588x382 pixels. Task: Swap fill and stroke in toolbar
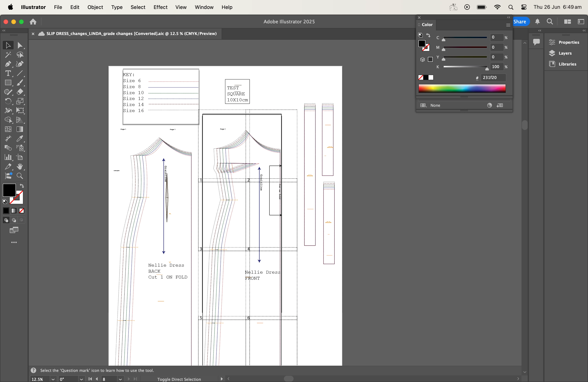pyautogui.click(x=22, y=186)
